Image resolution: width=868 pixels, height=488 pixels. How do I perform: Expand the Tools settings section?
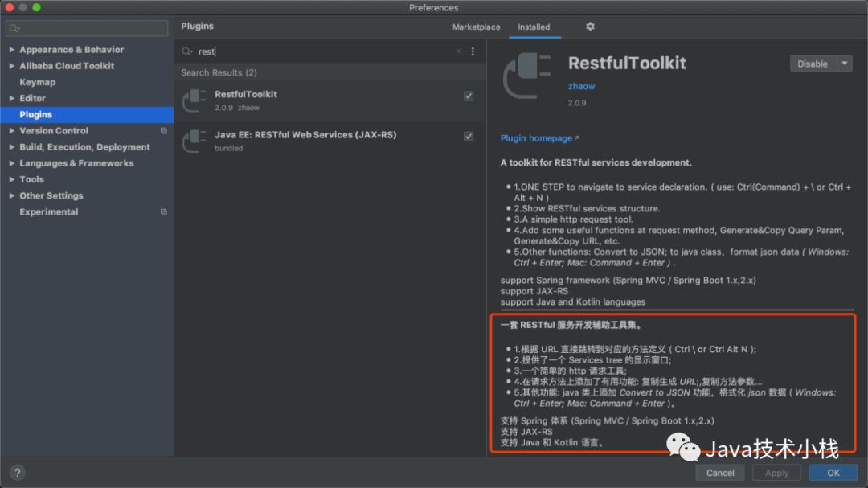(11, 179)
